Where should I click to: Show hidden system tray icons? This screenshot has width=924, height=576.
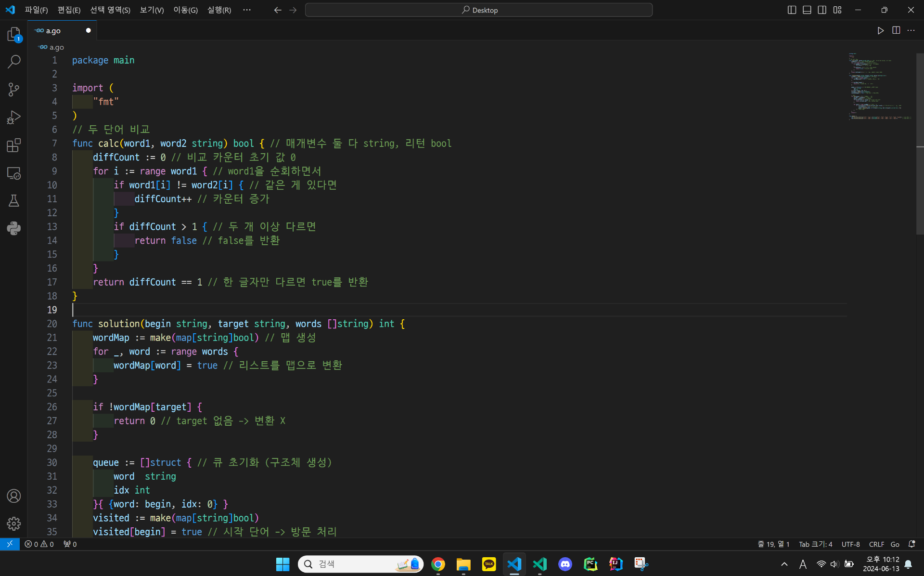(784, 564)
